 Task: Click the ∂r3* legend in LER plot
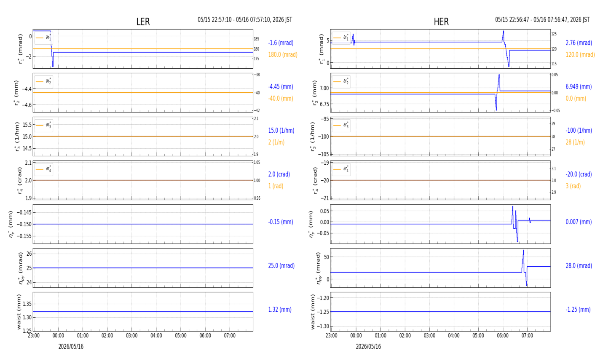[x=43, y=125]
